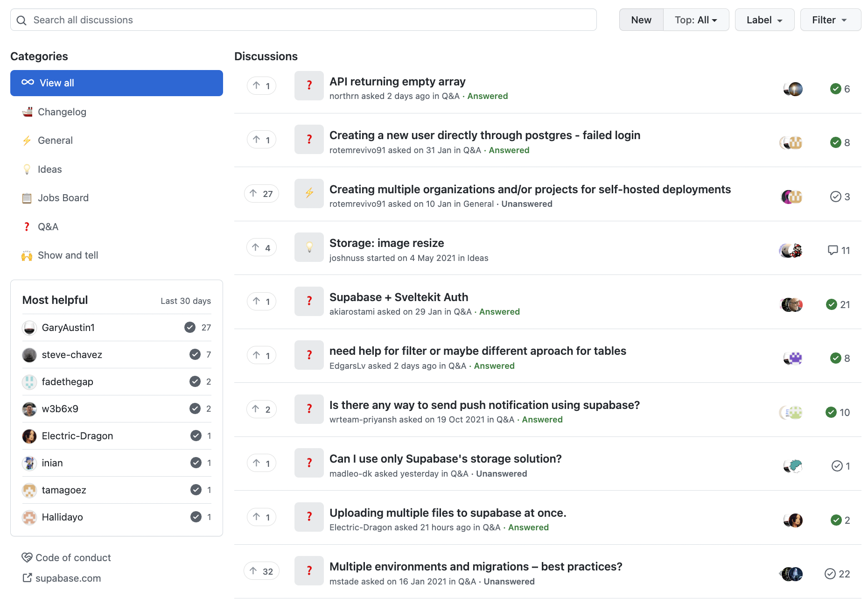Click the lightning General icon beside 'Creating multiple organizations' discussion
This screenshot has width=868, height=605.
pos(309,193)
